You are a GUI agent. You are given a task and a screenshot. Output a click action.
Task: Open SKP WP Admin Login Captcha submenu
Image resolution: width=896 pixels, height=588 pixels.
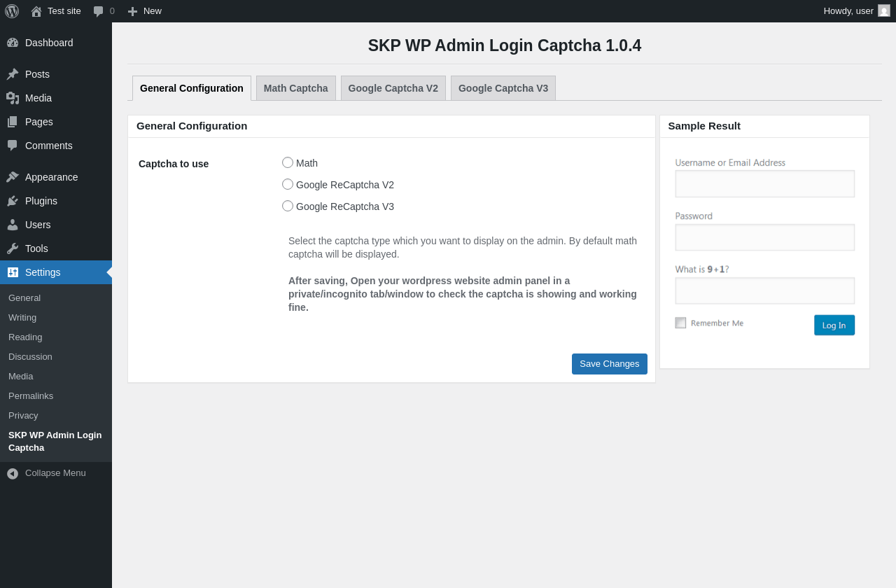[56, 441]
